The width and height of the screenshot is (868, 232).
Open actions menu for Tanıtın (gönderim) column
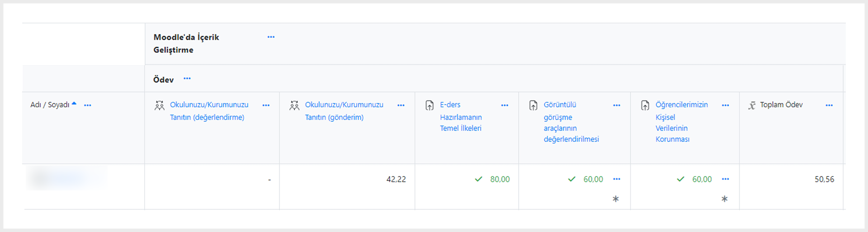401,105
